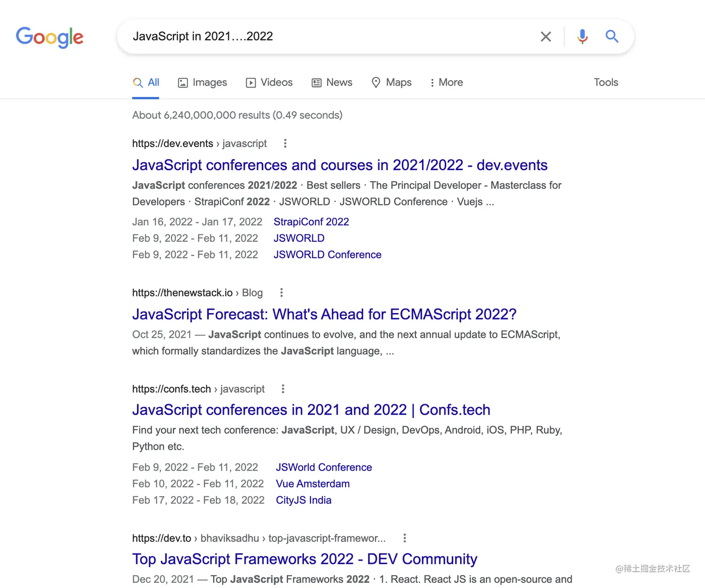Image resolution: width=705 pixels, height=588 pixels.
Task: Open the CityJS India link
Action: 304,500
